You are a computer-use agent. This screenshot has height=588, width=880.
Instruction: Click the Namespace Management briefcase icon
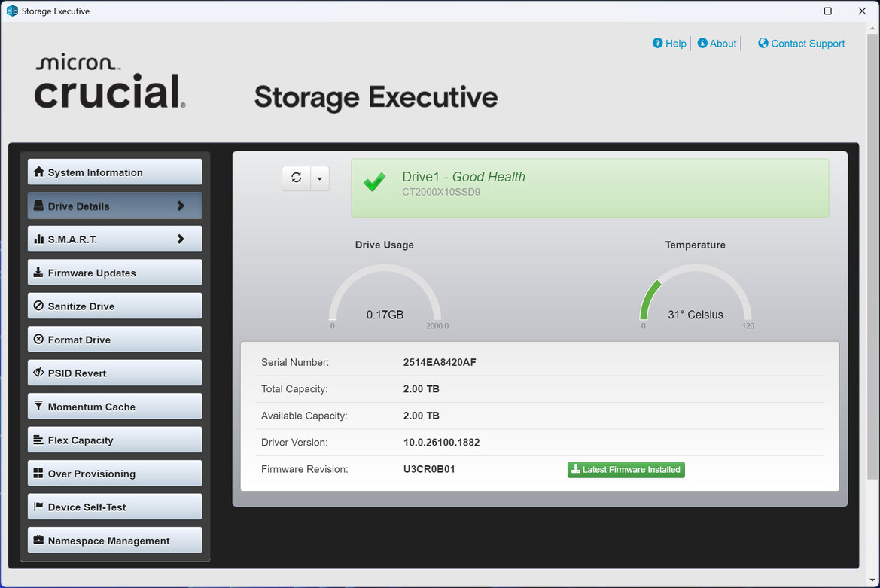click(39, 541)
